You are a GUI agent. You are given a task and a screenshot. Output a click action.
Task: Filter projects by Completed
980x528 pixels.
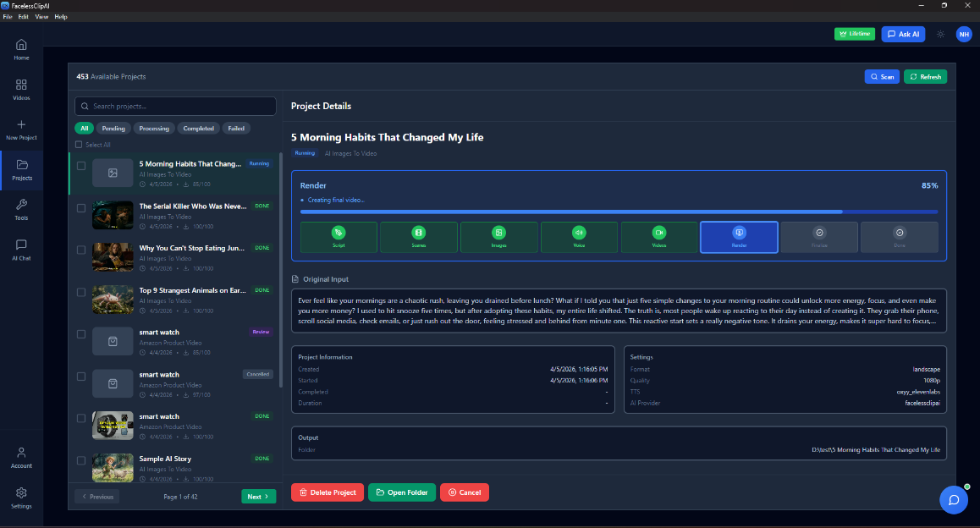pos(198,128)
